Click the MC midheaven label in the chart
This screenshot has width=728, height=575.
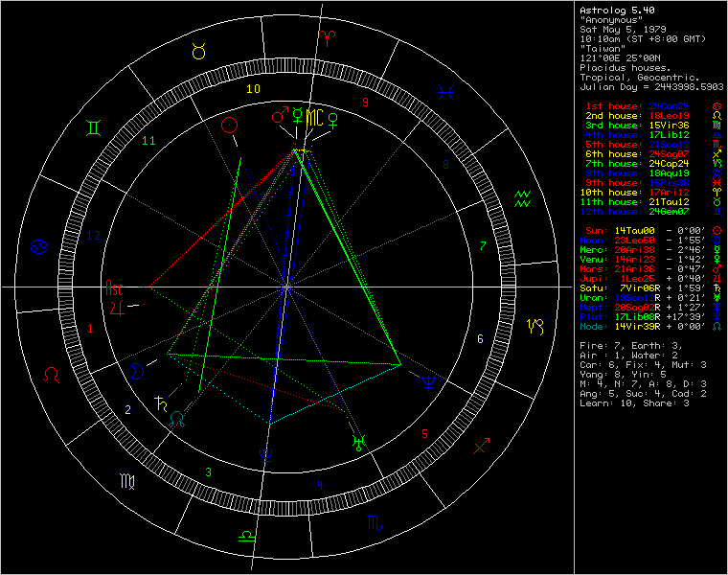click(314, 116)
